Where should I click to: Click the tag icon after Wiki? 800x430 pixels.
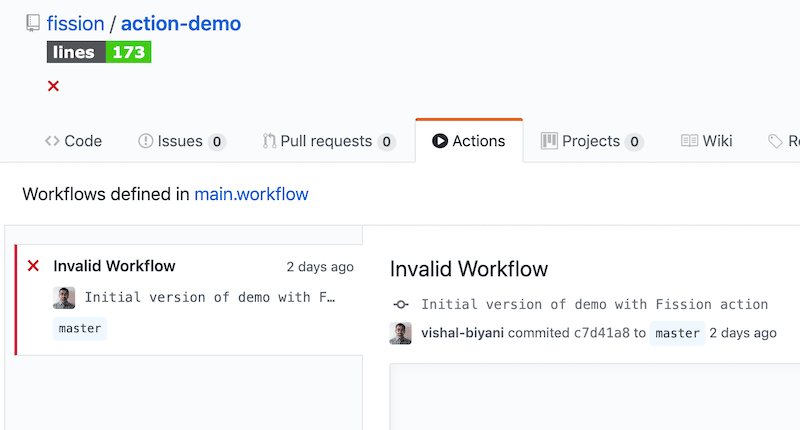(x=775, y=141)
